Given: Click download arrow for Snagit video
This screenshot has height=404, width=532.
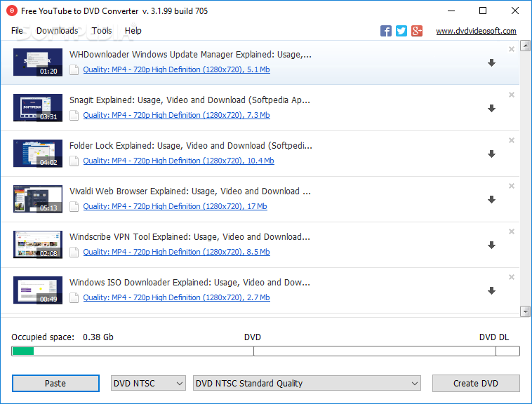Looking at the screenshot, I should [491, 109].
